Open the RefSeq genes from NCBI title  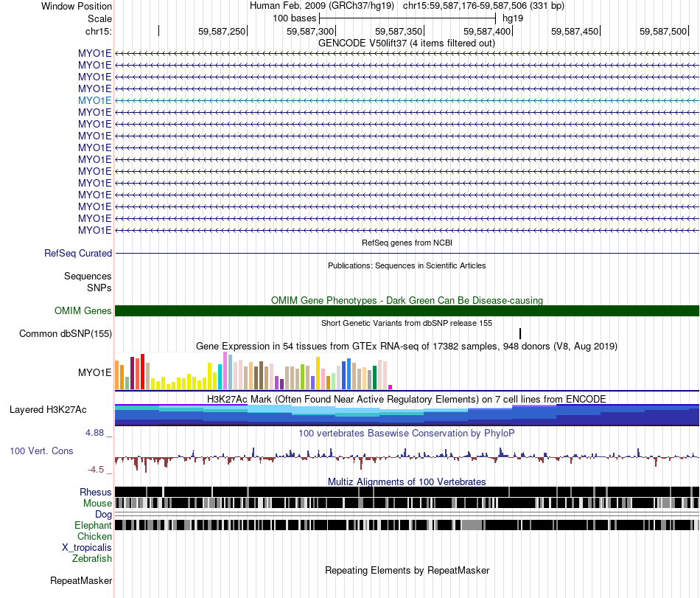(x=407, y=243)
